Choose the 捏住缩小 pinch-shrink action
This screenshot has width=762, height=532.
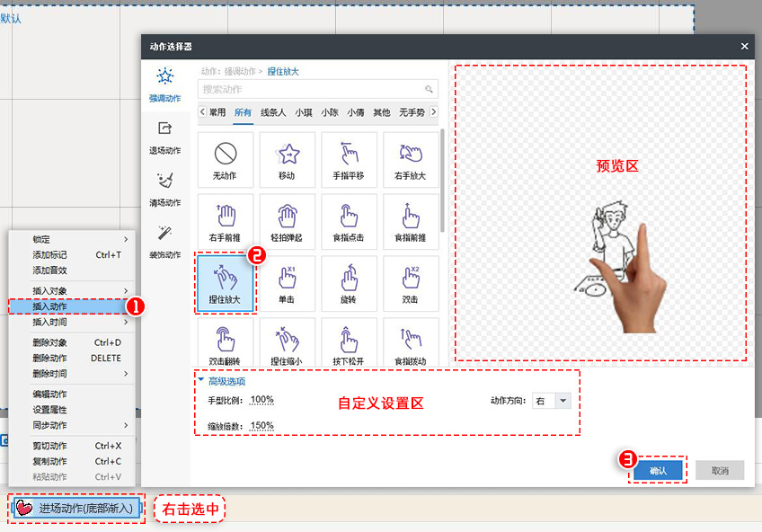point(288,342)
